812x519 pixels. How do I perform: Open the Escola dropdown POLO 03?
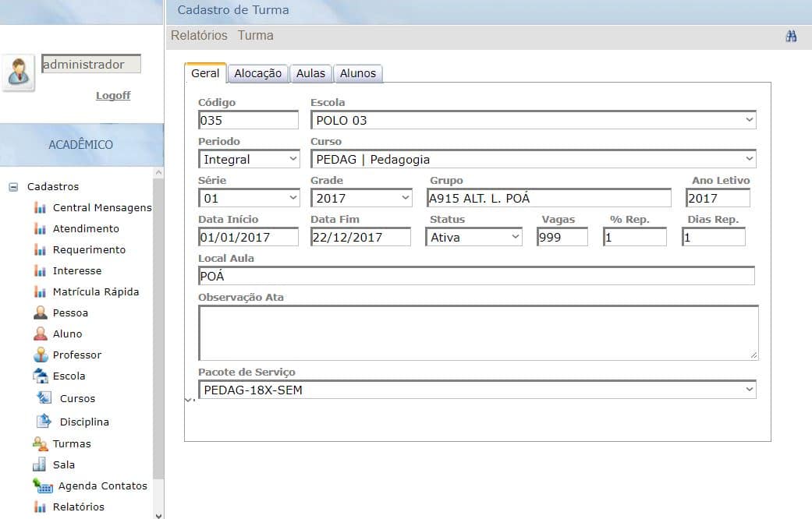(x=534, y=120)
